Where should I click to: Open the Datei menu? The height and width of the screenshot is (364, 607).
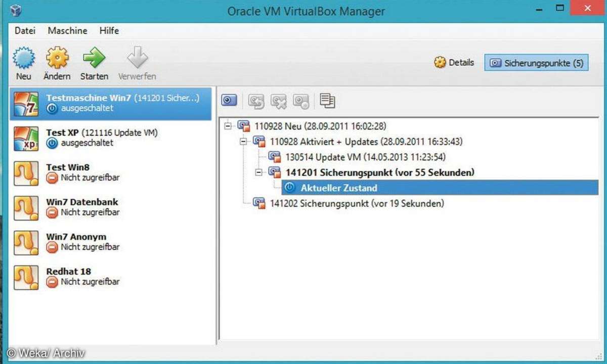[x=25, y=30]
